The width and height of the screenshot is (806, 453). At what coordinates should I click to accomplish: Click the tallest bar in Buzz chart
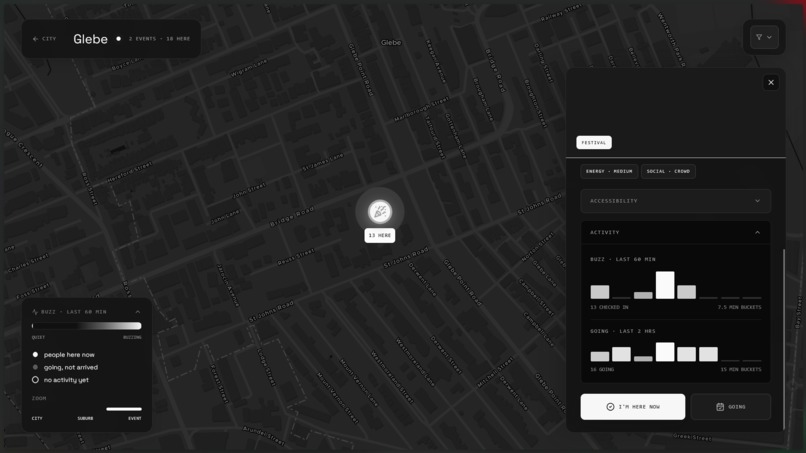click(x=665, y=285)
